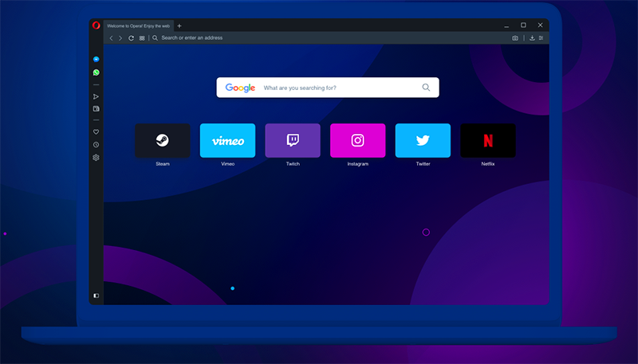
Task: Click the 'Vimeo' label text
Action: pyautogui.click(x=227, y=164)
